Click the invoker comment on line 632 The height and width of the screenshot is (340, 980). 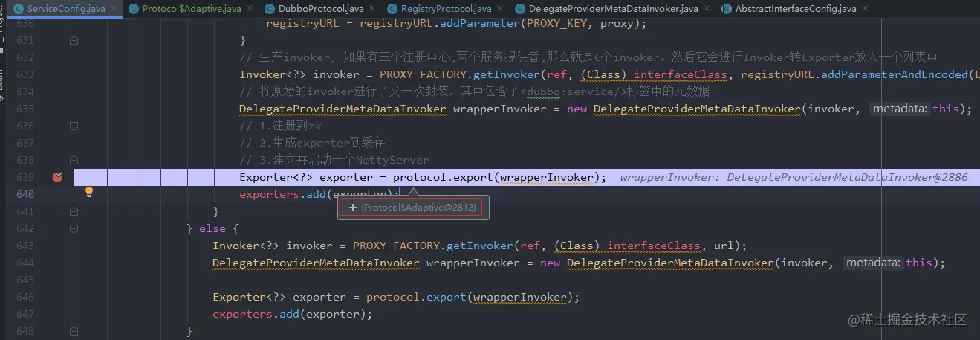pyautogui.click(x=588, y=57)
